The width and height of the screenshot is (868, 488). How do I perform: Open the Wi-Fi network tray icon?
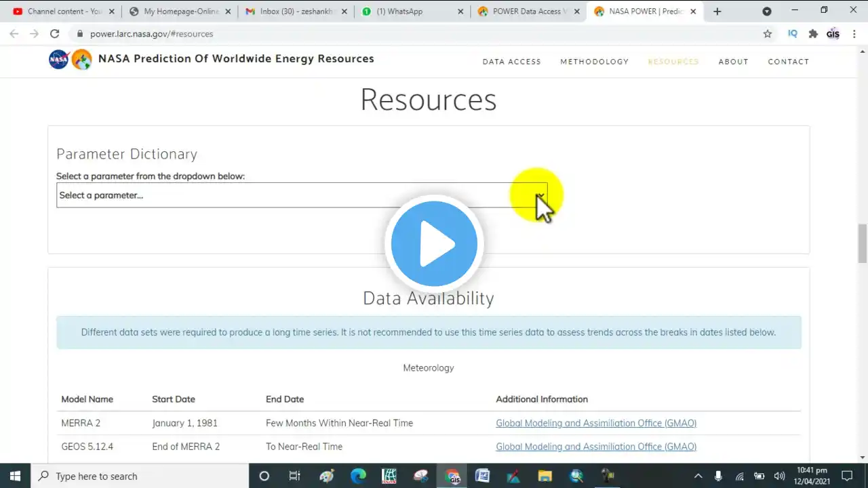point(740,476)
